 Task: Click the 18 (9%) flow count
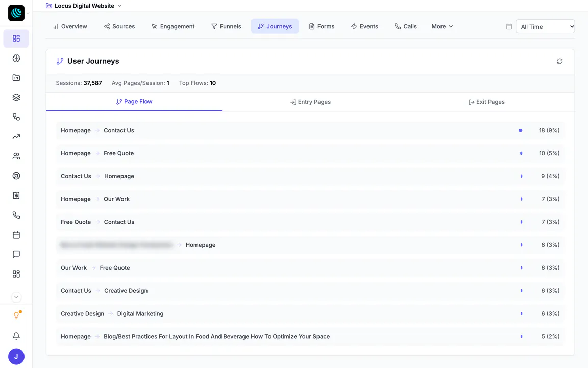click(549, 131)
